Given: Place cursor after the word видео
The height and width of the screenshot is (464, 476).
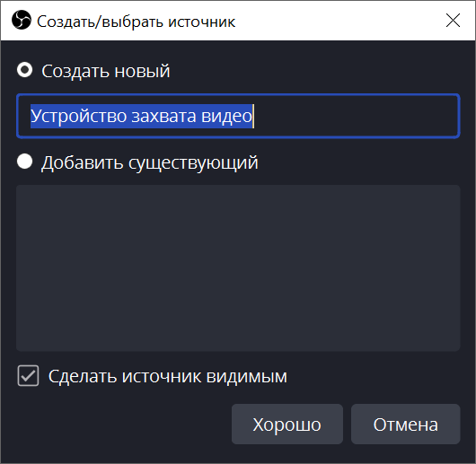Looking at the screenshot, I should (253, 116).
